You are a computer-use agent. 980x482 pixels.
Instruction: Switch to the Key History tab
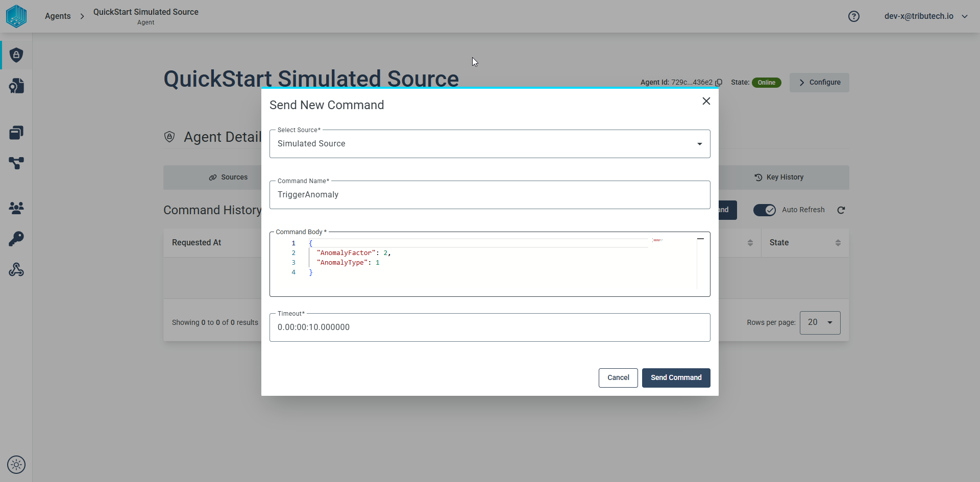(779, 177)
